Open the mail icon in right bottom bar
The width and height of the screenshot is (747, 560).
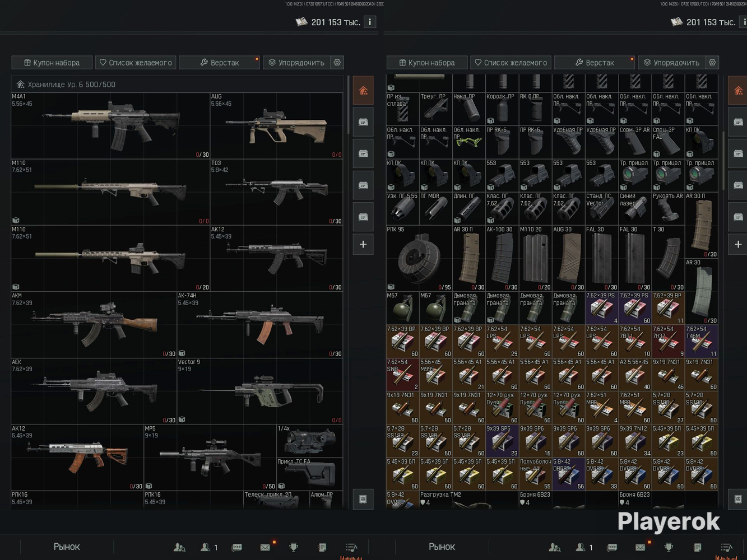(x=641, y=547)
